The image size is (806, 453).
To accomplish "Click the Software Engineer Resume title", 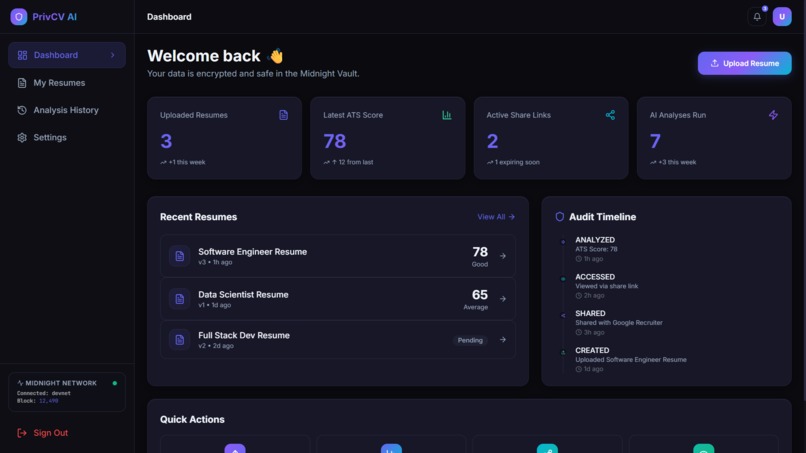I will coord(252,251).
